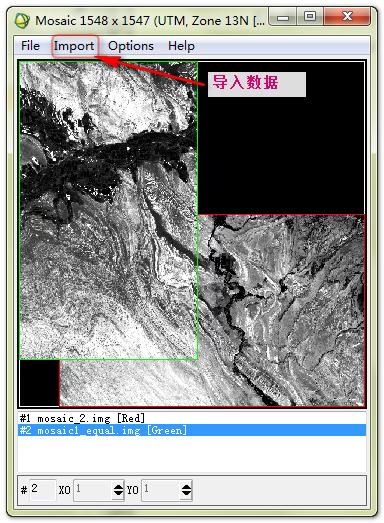Open the Import menu
384x523 pixels.
pos(74,46)
